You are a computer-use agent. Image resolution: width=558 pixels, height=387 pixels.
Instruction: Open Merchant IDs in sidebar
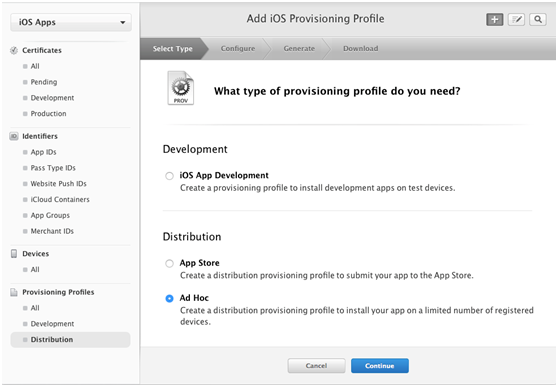[x=52, y=231]
